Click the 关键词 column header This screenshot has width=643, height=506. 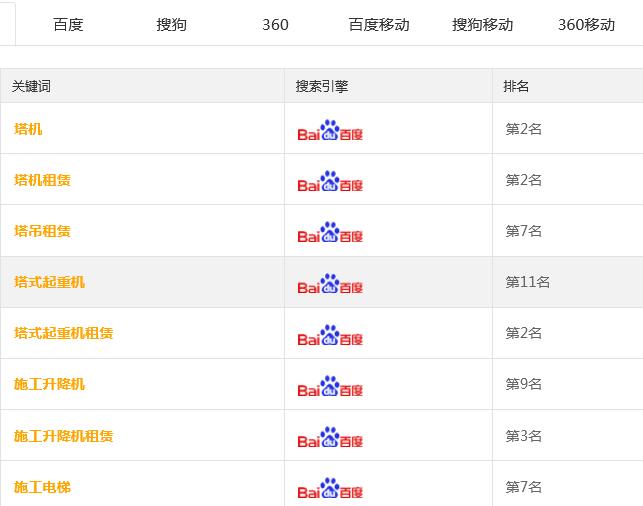[x=31, y=86]
